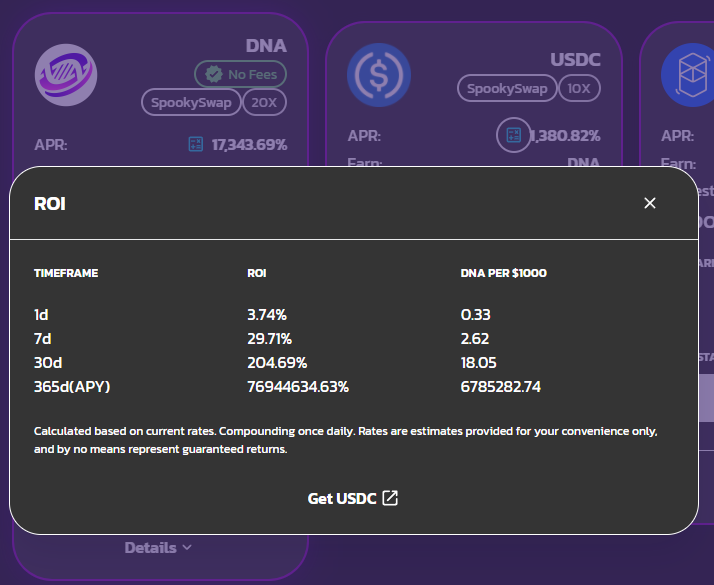The image size is (714, 585).
Task: Select the 7d timeframe row label
Action: coord(42,339)
